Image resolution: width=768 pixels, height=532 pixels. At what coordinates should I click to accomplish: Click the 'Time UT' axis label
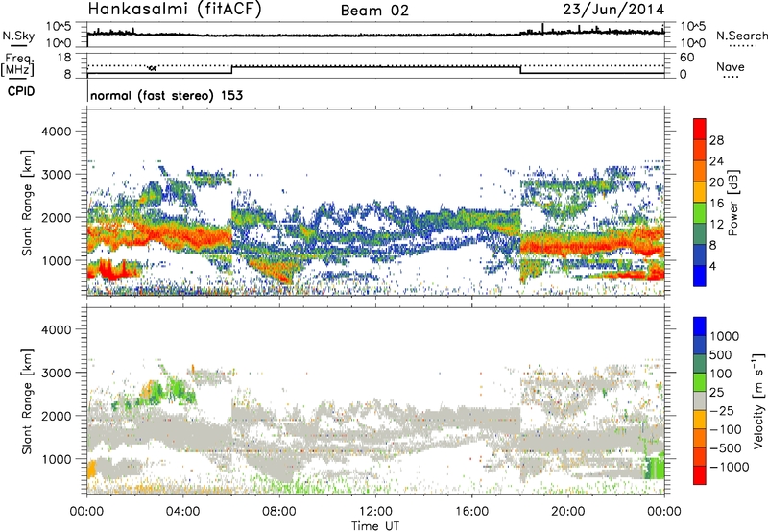[x=375, y=526]
